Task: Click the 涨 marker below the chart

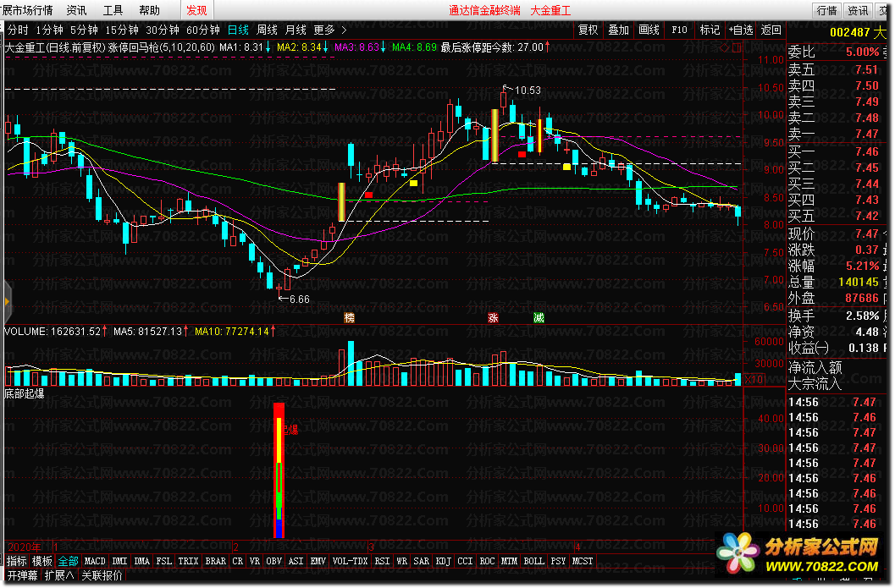Action: tap(493, 317)
